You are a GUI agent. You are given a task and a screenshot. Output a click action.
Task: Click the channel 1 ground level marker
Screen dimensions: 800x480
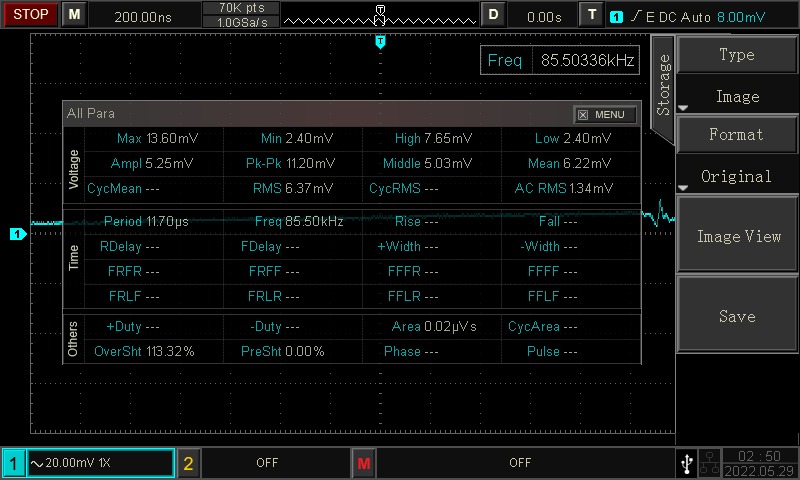[x=18, y=234]
